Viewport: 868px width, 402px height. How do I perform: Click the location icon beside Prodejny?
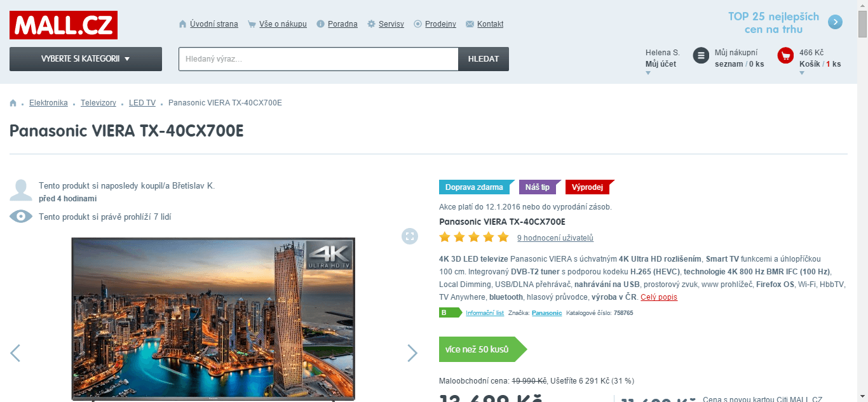418,24
